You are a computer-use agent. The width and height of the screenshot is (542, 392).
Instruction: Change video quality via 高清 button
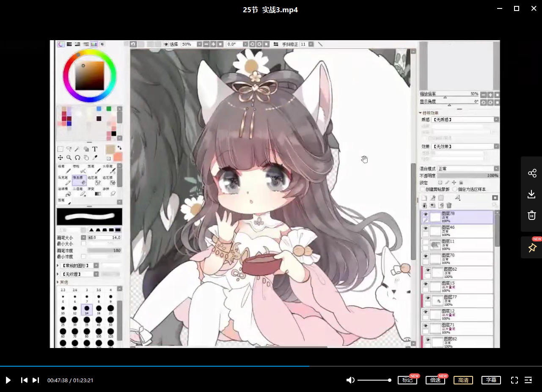[463, 380]
